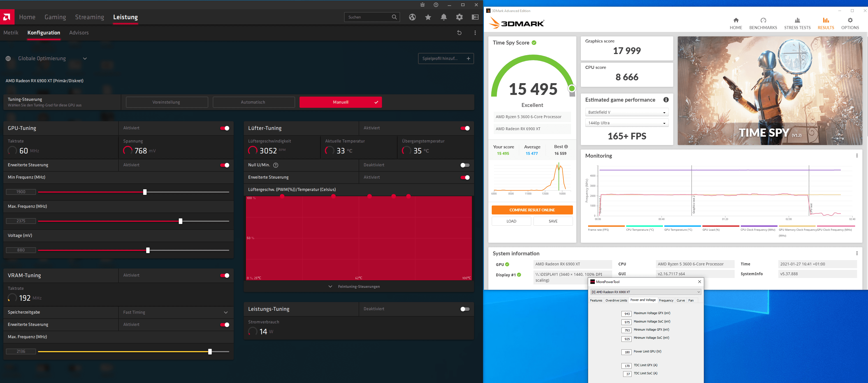This screenshot has height=383, width=868.
Task: Open the Speicherzeitgabe Fast Timing dropdown
Action: coord(176,312)
